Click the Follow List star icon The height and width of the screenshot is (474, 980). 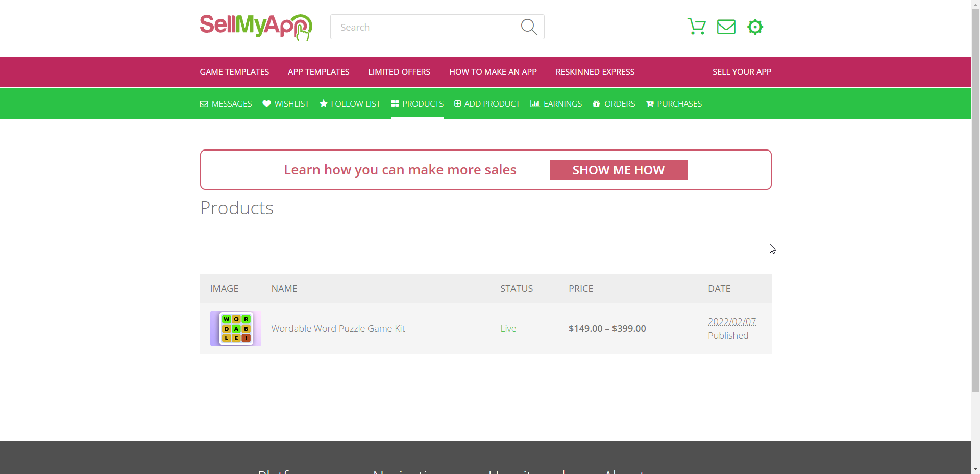click(324, 104)
